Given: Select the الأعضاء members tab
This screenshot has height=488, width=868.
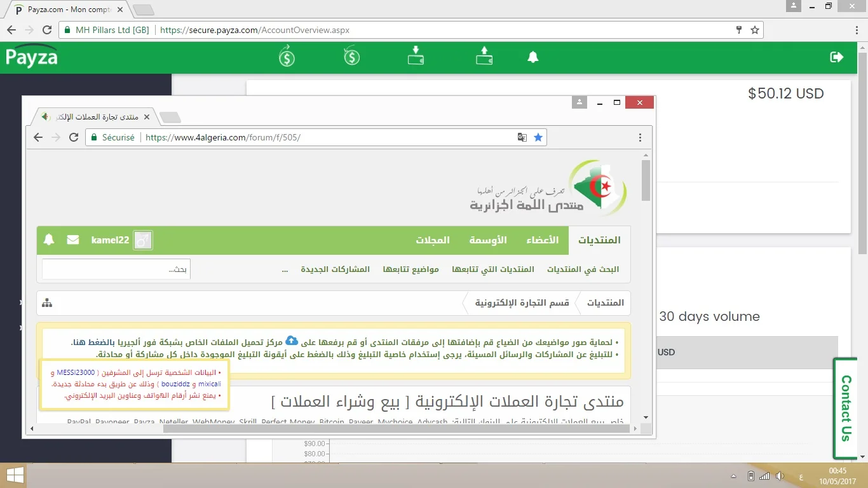Looking at the screenshot, I should 542,240.
